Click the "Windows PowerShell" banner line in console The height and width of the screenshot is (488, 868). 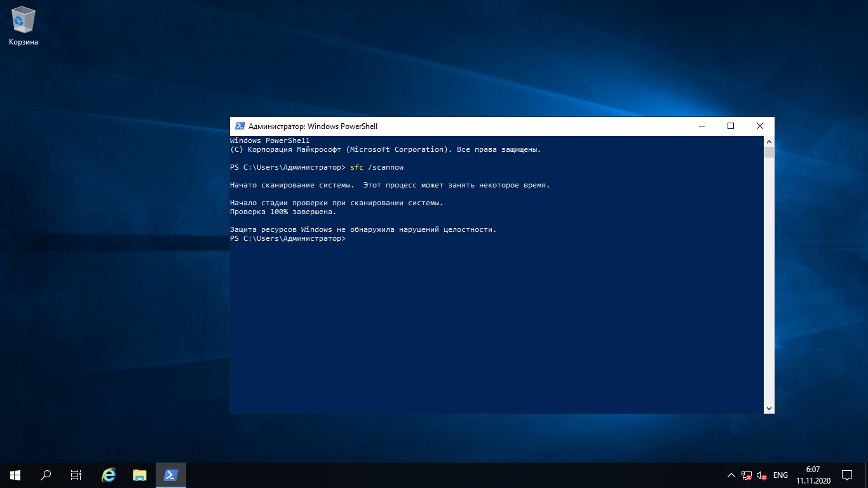pyautogui.click(x=269, y=140)
